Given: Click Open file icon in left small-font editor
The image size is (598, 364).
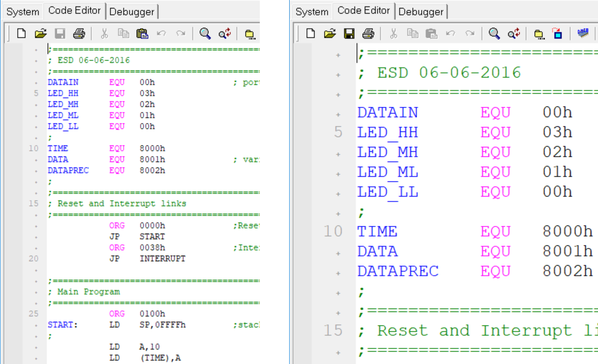Looking at the screenshot, I should (41, 33).
